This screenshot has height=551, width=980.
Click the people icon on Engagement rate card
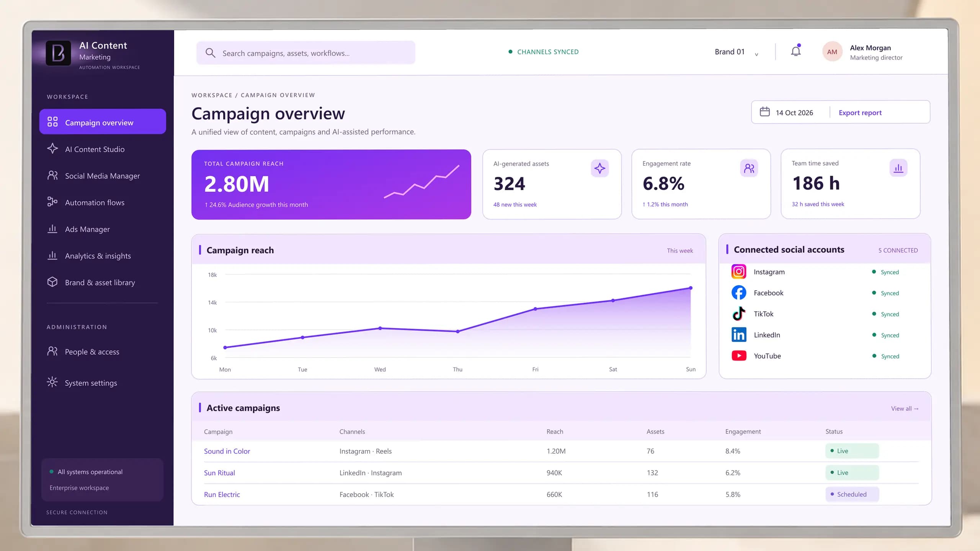click(749, 168)
